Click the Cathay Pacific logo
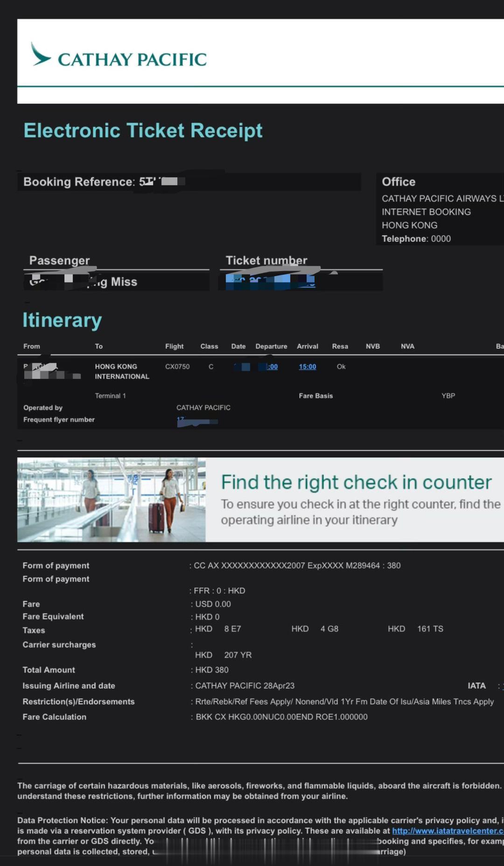Image resolution: width=504 pixels, height=866 pixels. [x=119, y=56]
